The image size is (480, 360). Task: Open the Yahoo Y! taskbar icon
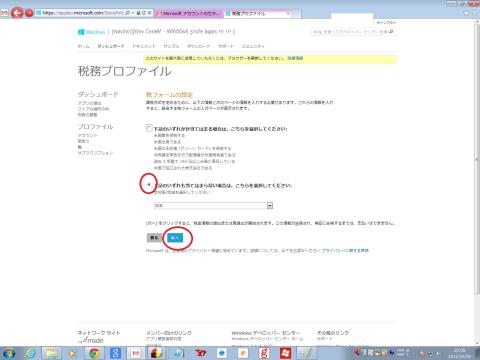point(200,353)
